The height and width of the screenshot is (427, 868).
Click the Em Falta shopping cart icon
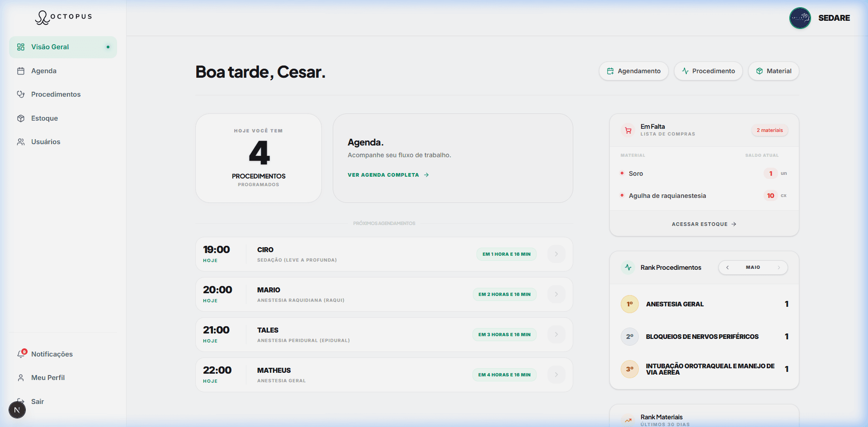point(628,130)
